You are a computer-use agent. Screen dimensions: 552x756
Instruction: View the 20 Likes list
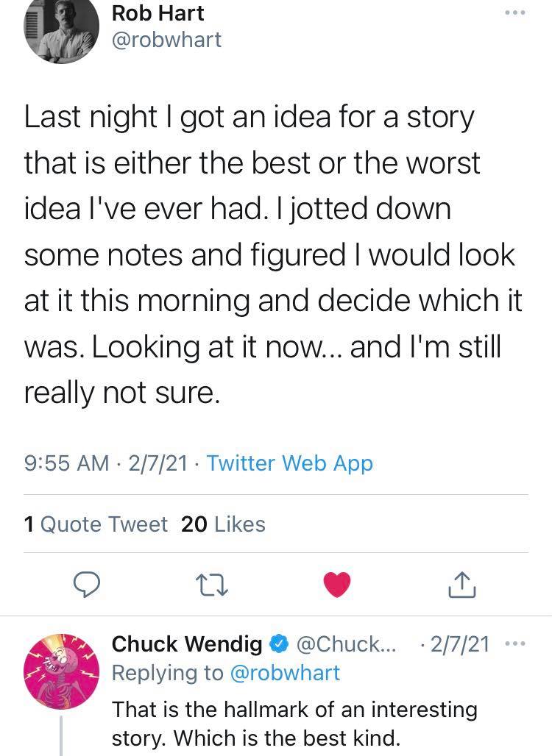223,524
